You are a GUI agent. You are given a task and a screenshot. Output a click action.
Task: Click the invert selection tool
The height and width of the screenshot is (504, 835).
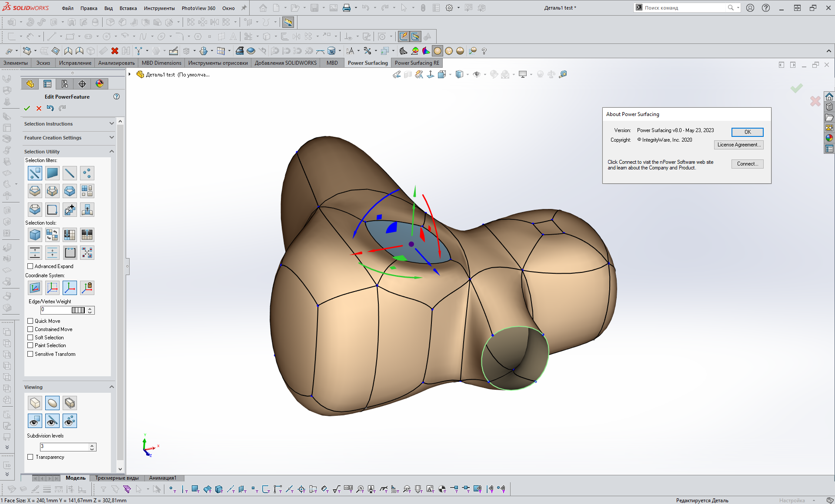tap(52, 235)
